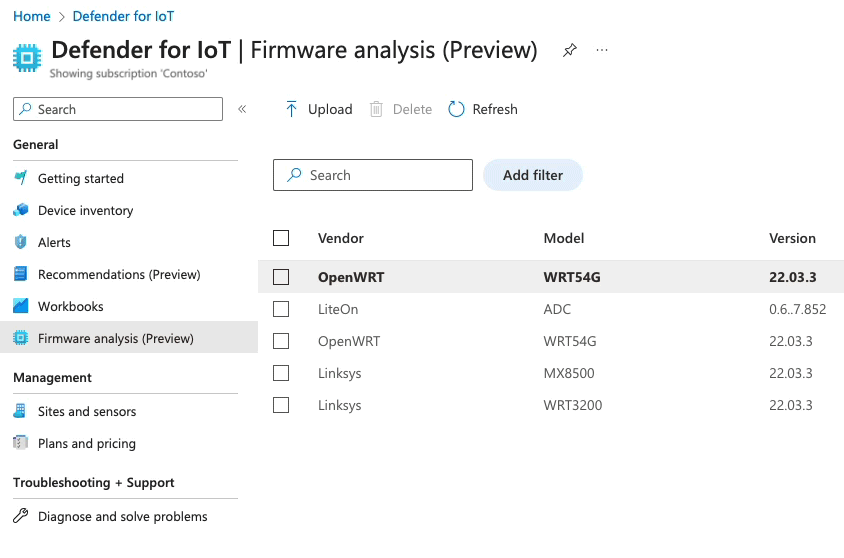Check the highlighted OpenWRT WRT54G row checkbox
This screenshot has height=558, width=844.
pyautogui.click(x=281, y=277)
